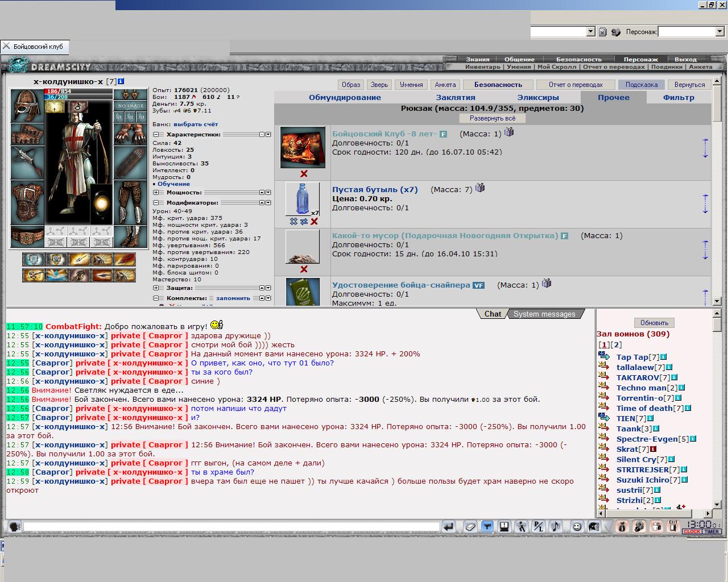Click the выбрать счёт bank link
Viewport: 728px width, 582px height.
pyautogui.click(x=196, y=124)
